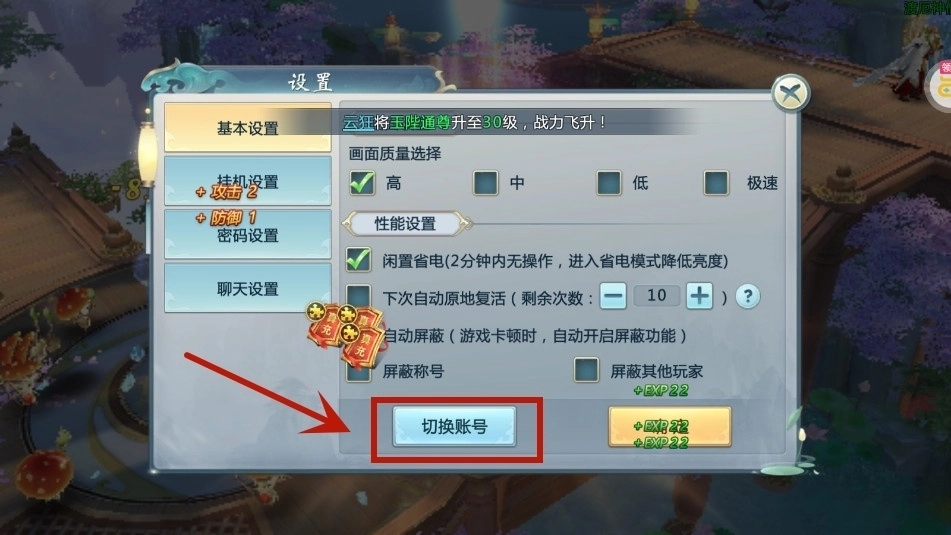This screenshot has height=535, width=951.
Task: Click the question mark help icon
Action: 747,297
